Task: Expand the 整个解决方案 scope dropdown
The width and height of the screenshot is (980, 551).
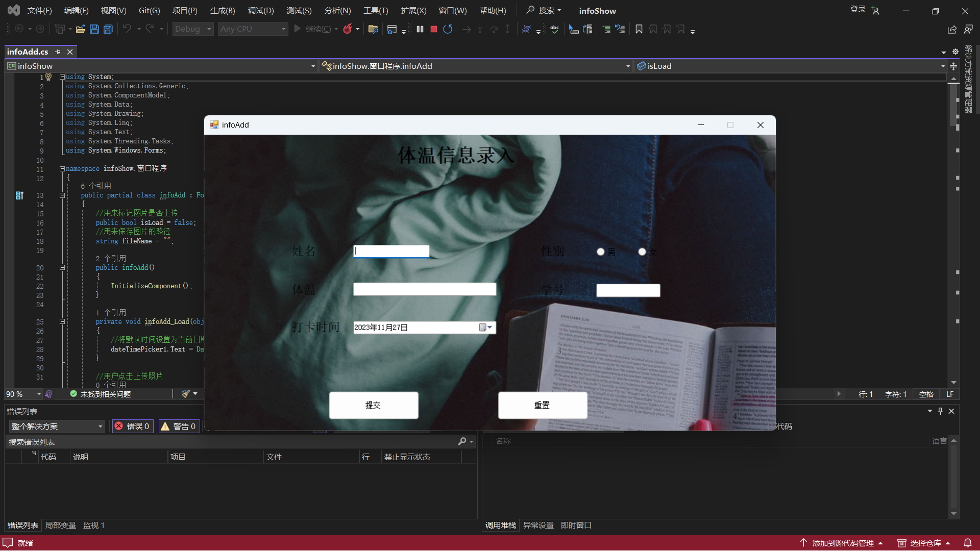Action: coord(101,426)
